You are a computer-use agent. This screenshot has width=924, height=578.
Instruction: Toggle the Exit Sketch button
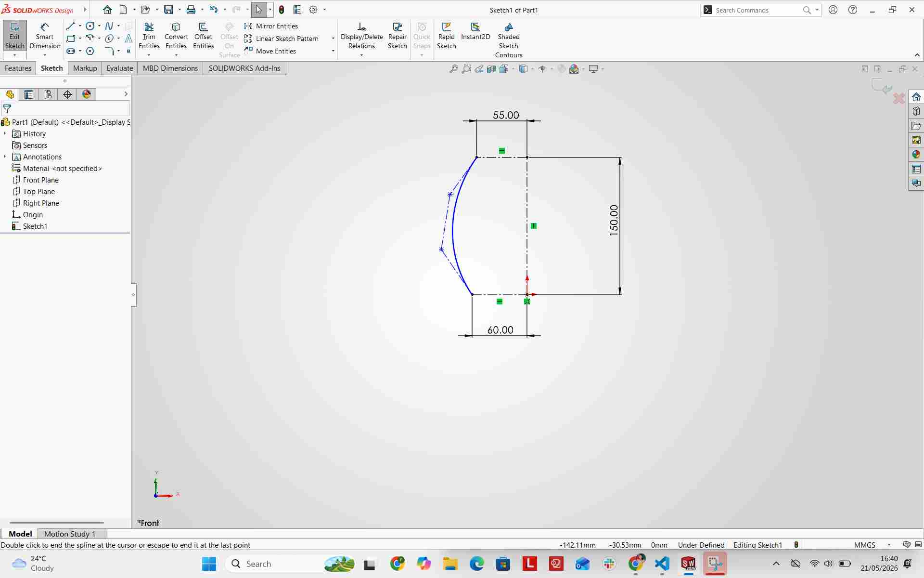[14, 36]
